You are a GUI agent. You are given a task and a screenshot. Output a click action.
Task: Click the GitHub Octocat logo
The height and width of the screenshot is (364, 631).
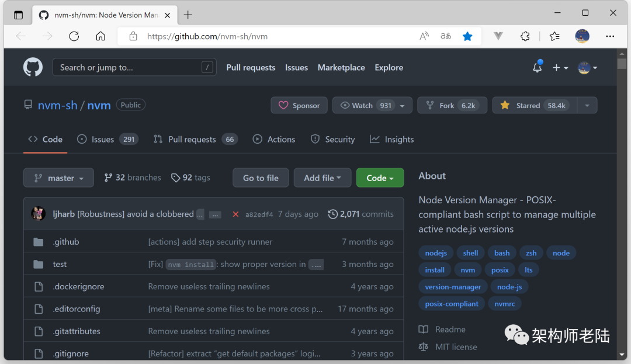click(x=33, y=67)
